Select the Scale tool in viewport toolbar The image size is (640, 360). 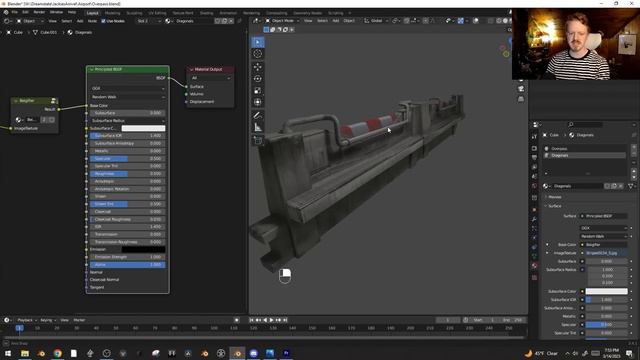258,91
